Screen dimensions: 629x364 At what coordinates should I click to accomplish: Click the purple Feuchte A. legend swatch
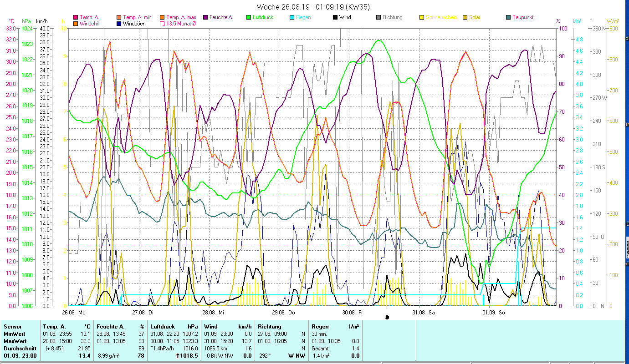point(206,17)
